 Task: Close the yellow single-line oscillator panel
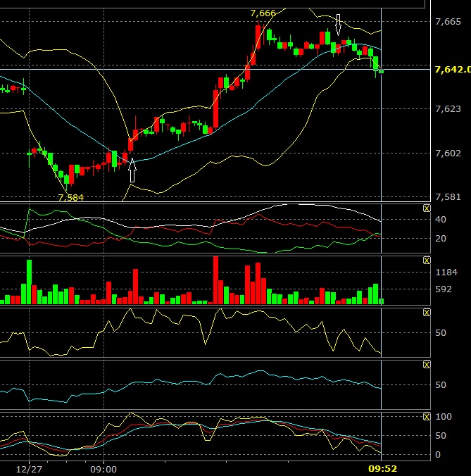[427, 313]
